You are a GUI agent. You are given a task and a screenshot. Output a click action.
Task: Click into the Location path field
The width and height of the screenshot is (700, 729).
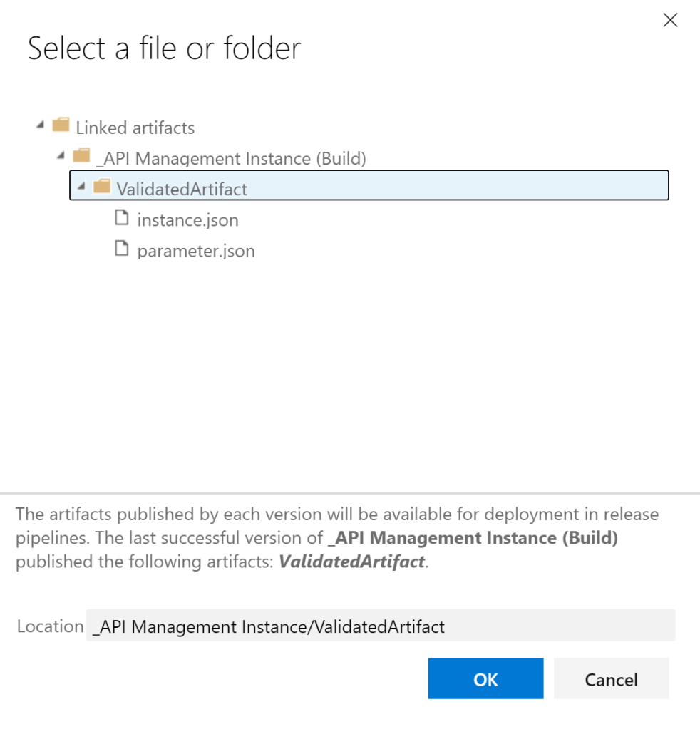point(380,626)
